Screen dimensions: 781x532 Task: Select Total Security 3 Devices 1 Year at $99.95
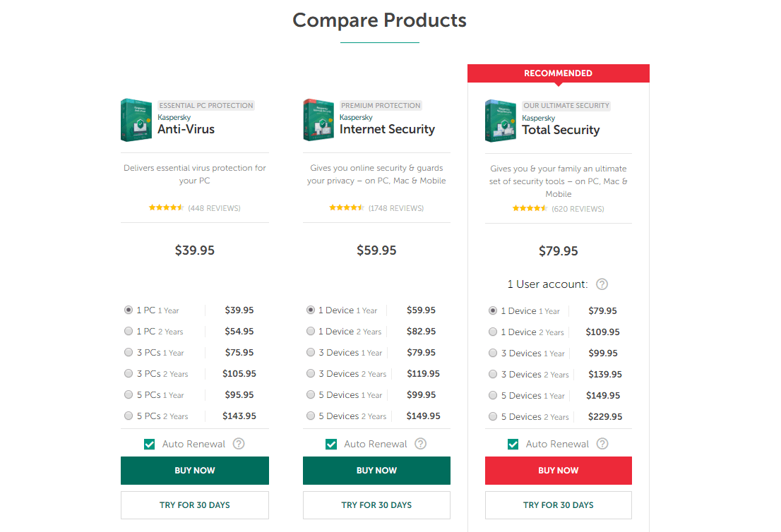(x=493, y=353)
